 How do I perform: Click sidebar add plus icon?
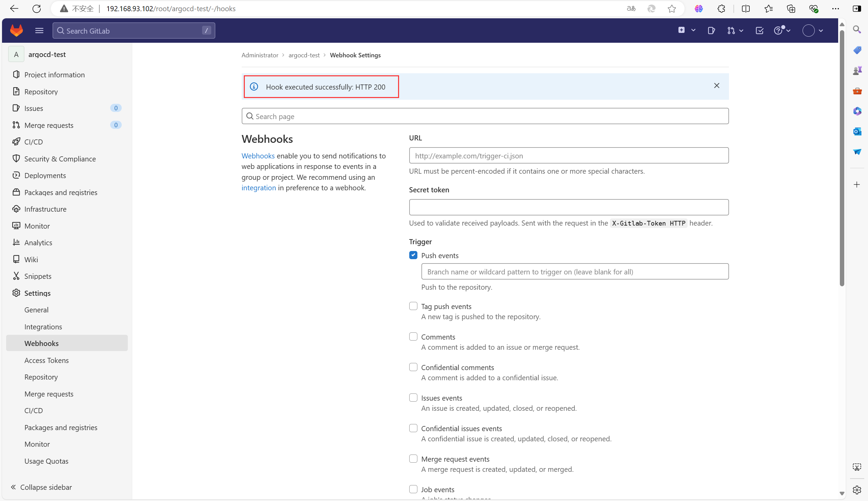click(x=857, y=185)
